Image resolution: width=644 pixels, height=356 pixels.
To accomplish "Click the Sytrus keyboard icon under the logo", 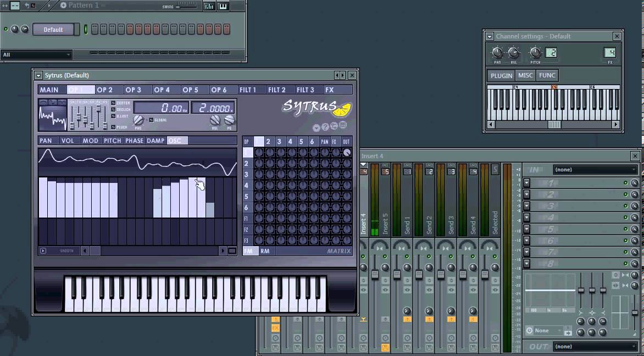I will pos(343,126).
